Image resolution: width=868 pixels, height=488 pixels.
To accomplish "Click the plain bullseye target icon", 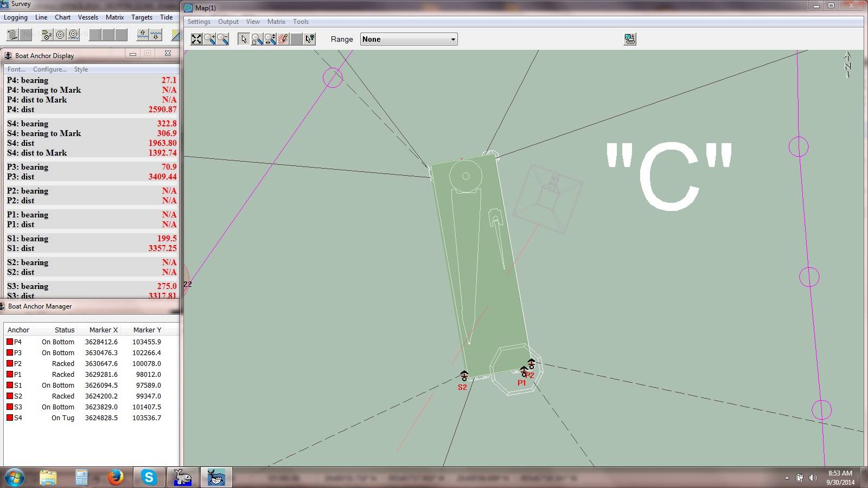I will [x=60, y=35].
